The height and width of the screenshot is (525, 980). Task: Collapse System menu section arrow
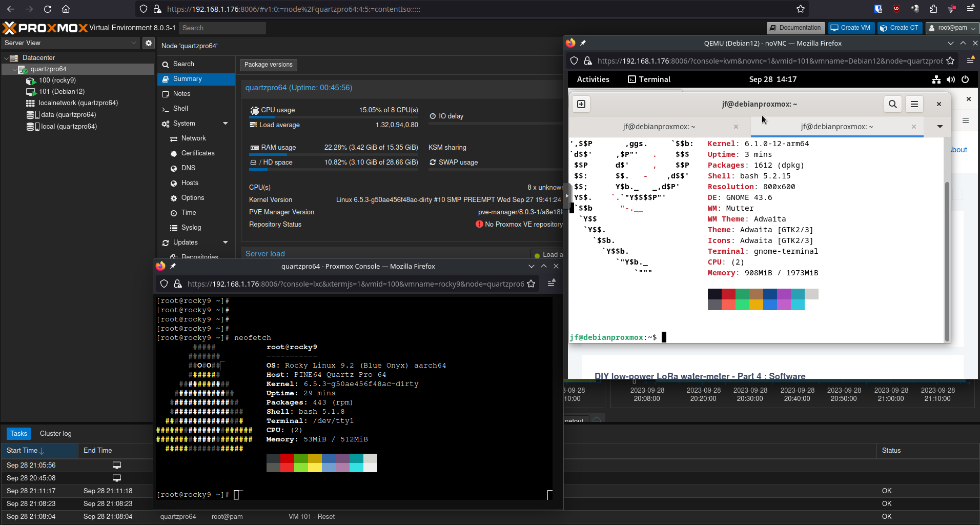226,124
